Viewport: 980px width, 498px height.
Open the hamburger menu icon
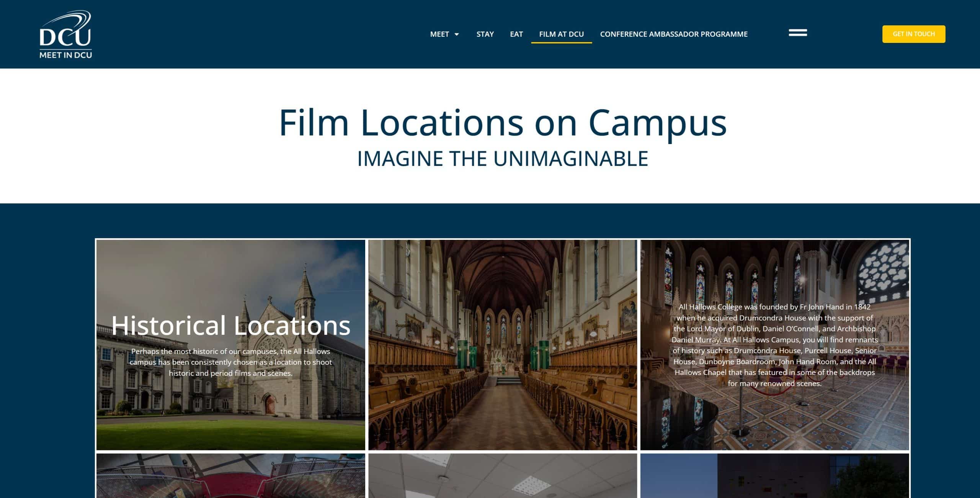(x=797, y=33)
